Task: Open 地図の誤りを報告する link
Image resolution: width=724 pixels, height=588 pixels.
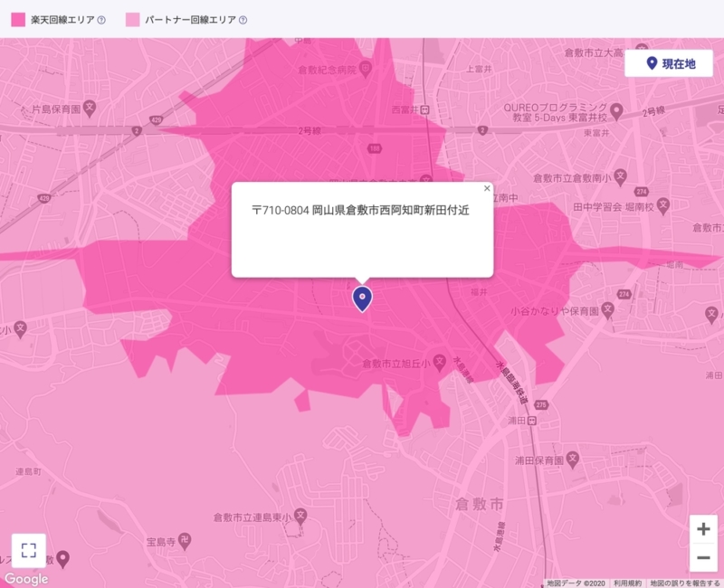Action: pyautogui.click(x=685, y=583)
